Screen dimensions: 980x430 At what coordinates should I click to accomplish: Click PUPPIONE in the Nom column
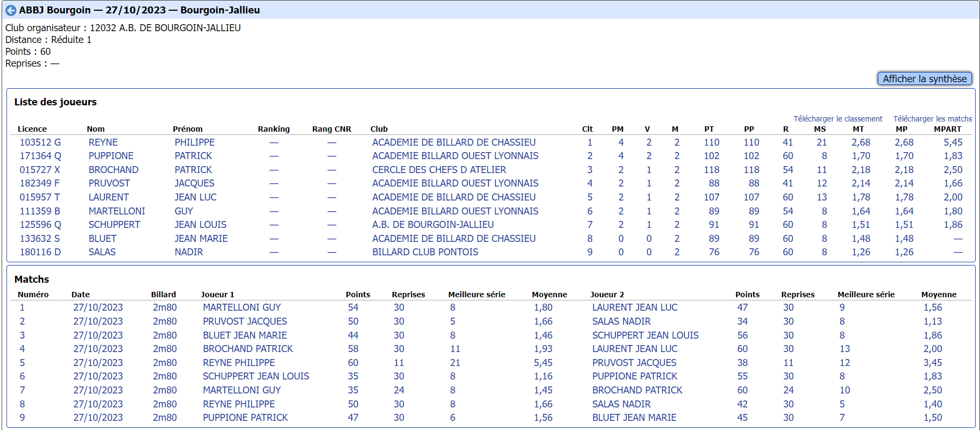tap(111, 156)
